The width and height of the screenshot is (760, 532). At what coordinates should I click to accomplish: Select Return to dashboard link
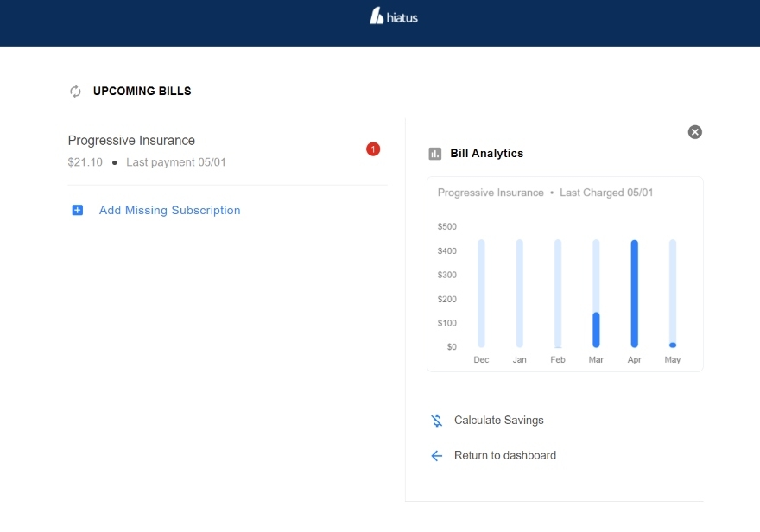[505, 455]
